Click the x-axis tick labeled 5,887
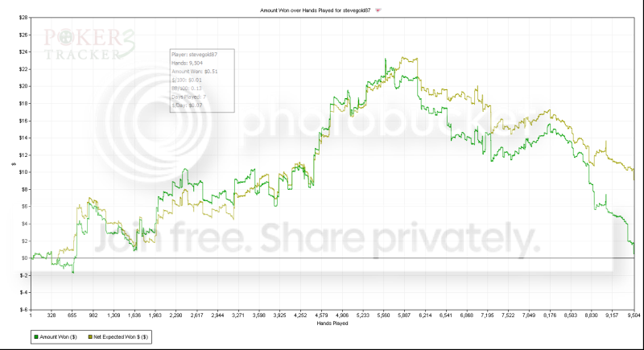Image resolution: width=644 pixels, height=350 pixels. click(x=404, y=315)
